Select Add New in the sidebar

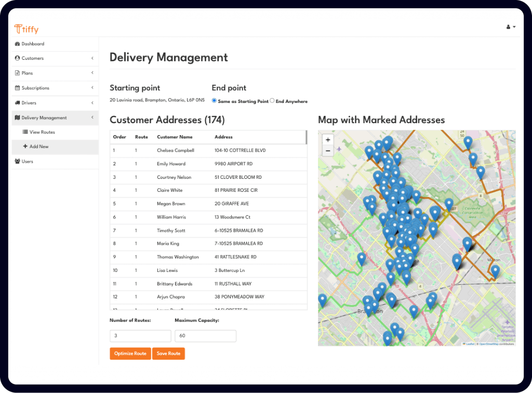39,147
